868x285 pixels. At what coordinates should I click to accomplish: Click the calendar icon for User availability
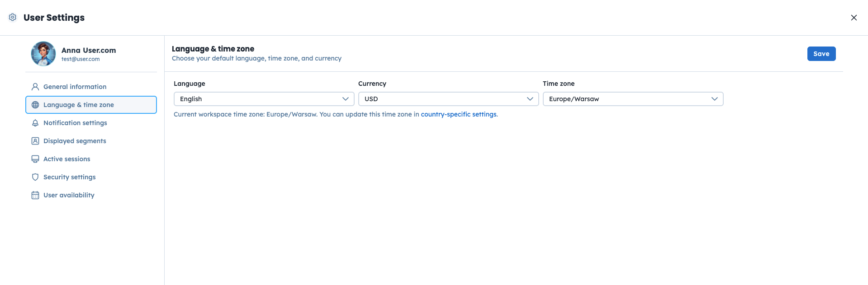(x=35, y=195)
